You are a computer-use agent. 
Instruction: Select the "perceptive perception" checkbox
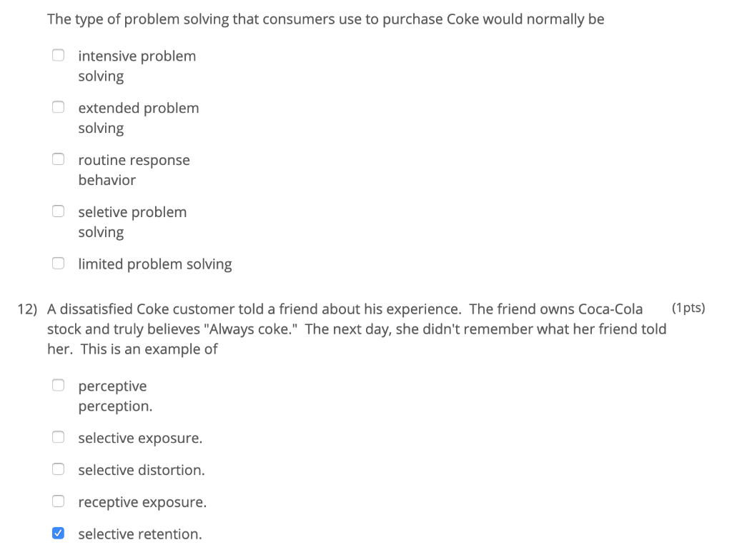coord(58,384)
